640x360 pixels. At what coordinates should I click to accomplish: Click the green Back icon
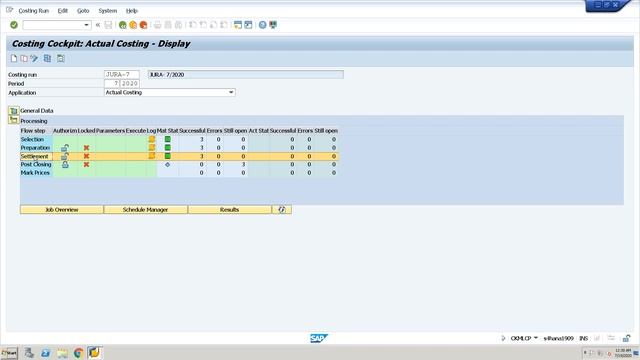tap(122, 25)
